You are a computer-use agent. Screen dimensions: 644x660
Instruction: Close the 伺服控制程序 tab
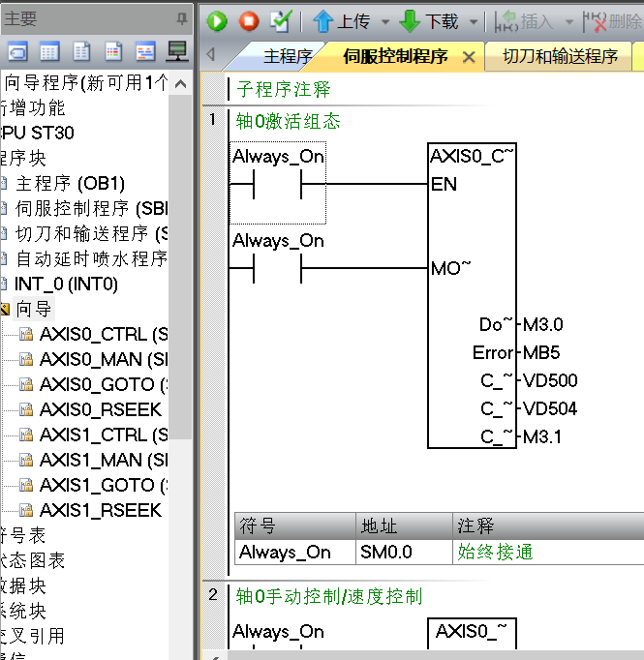coord(469,57)
